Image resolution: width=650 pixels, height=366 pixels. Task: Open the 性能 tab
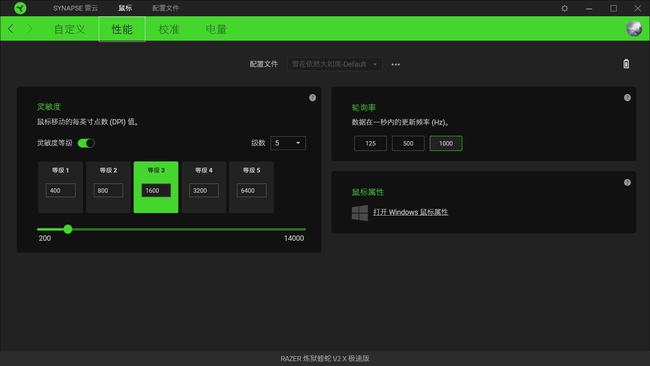(122, 29)
